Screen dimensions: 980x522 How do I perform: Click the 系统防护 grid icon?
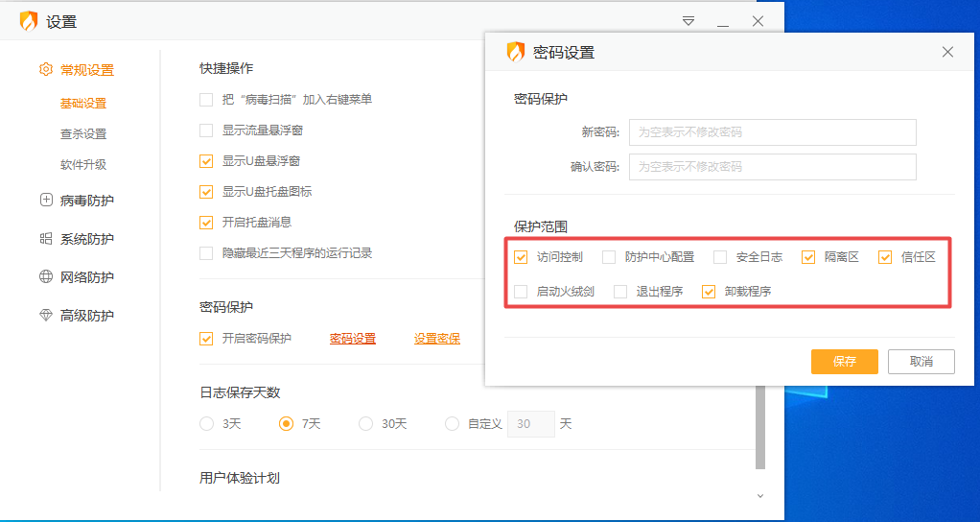click(x=45, y=239)
